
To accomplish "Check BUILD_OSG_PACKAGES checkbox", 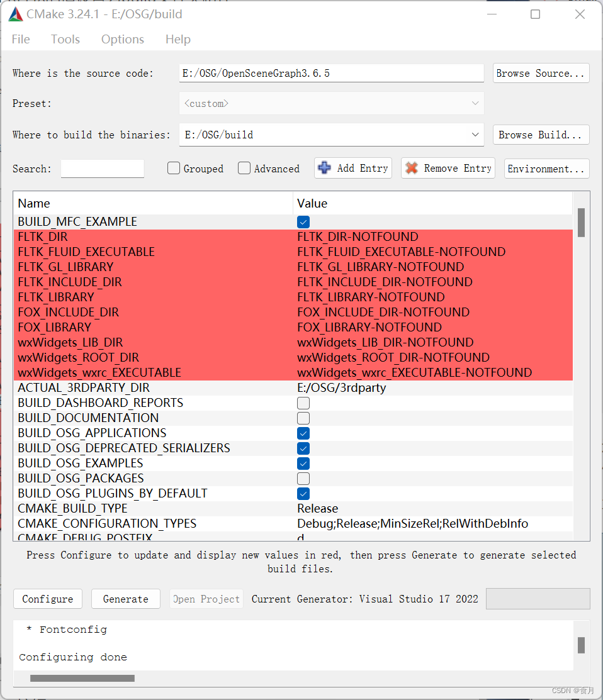I will (x=303, y=479).
